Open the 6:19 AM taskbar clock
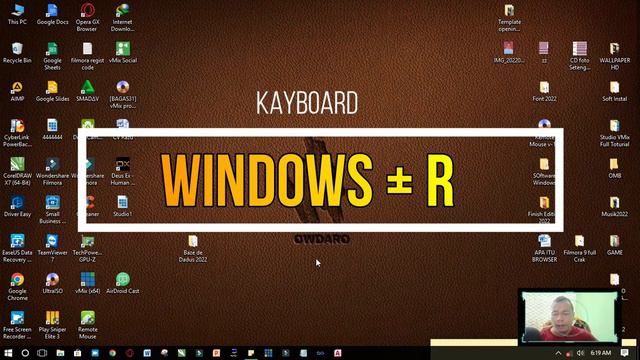This screenshot has width=640, height=360. (x=600, y=353)
